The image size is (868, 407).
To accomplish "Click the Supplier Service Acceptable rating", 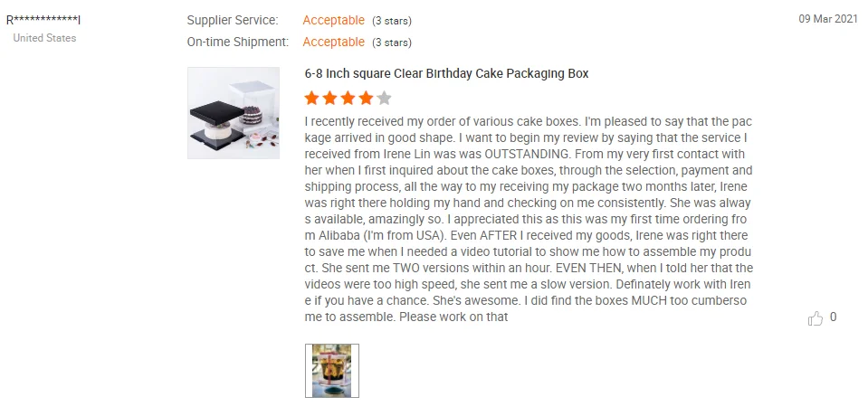I will click(x=333, y=20).
